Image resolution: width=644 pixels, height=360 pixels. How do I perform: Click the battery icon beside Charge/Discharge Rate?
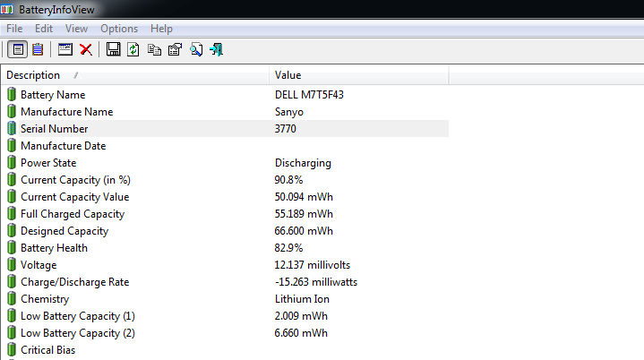[12, 282]
